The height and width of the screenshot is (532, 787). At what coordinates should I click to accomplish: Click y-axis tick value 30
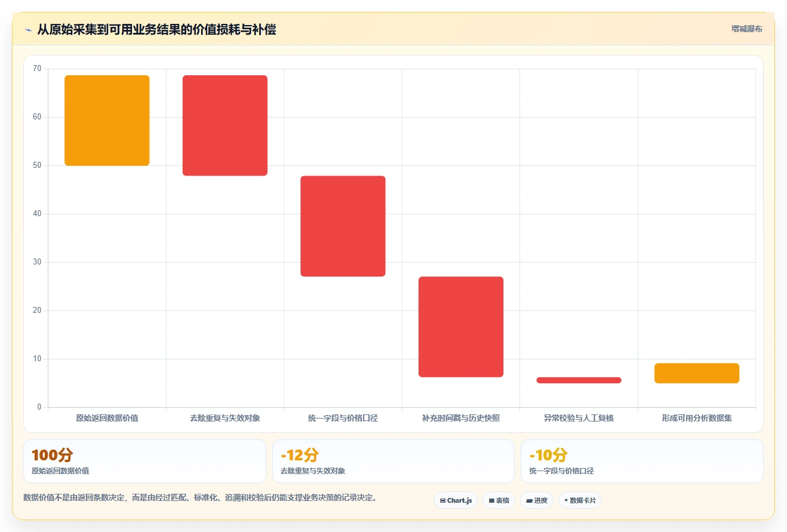click(37, 262)
